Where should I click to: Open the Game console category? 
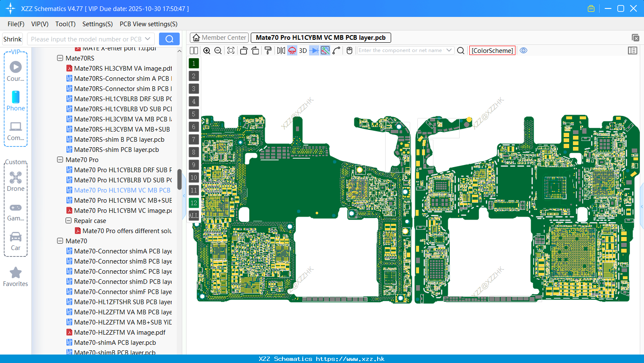pos(16,212)
